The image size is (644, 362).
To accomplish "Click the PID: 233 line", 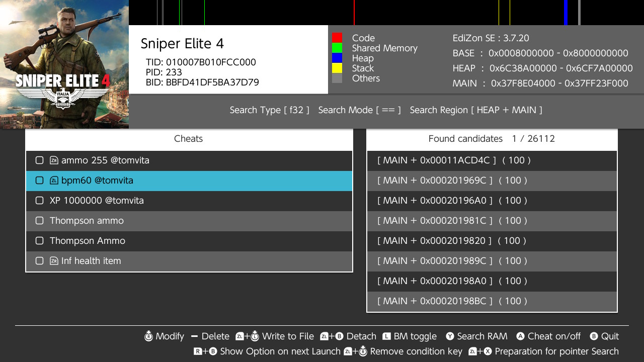I will coord(164,72).
